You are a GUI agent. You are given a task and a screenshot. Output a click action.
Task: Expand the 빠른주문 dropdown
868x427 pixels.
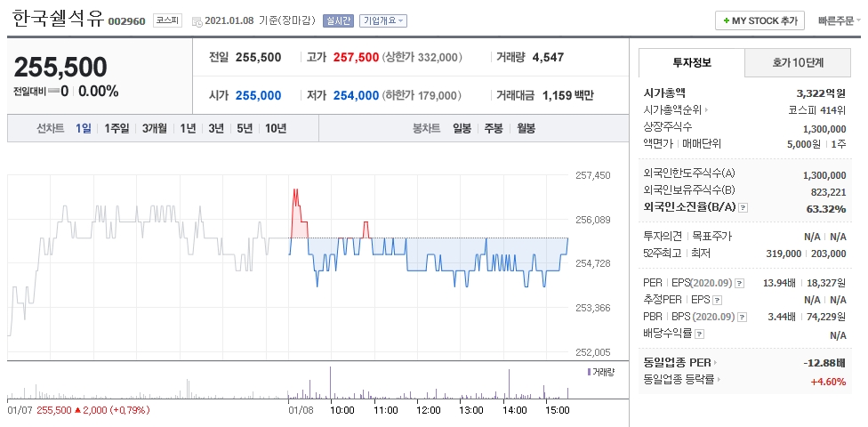coord(840,21)
